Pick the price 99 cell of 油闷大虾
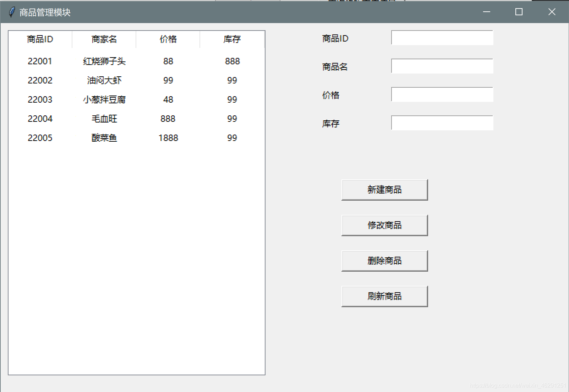 [168, 80]
